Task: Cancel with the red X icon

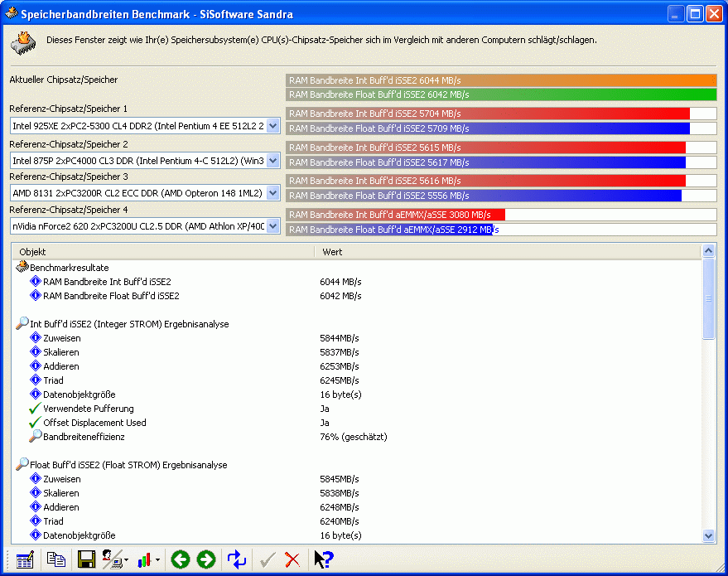Action: point(292,559)
